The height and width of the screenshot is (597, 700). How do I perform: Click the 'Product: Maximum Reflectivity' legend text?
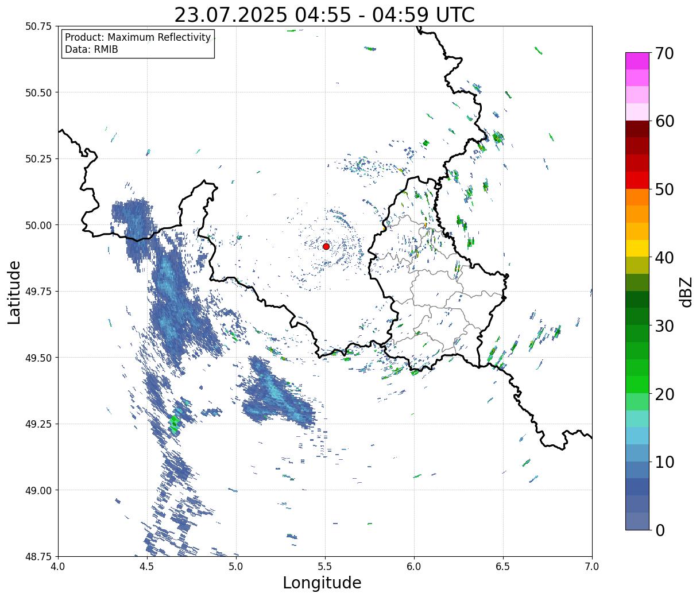pos(138,37)
